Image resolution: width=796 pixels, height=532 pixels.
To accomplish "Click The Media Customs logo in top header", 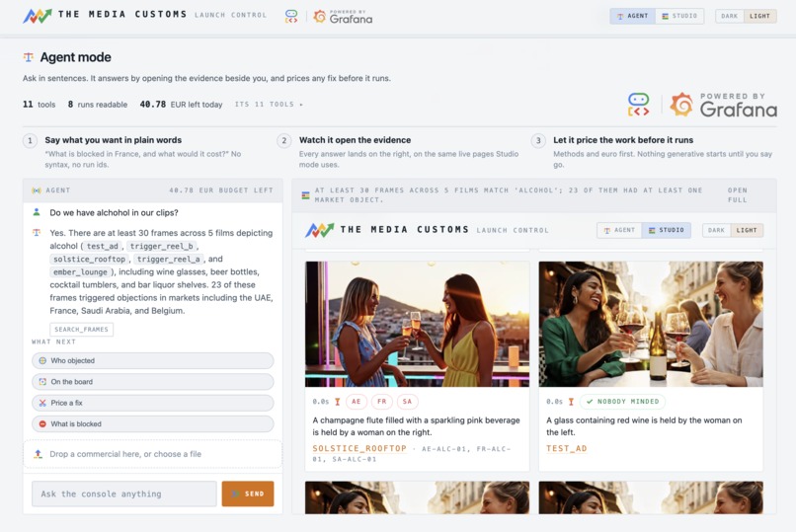I will tap(38, 16).
